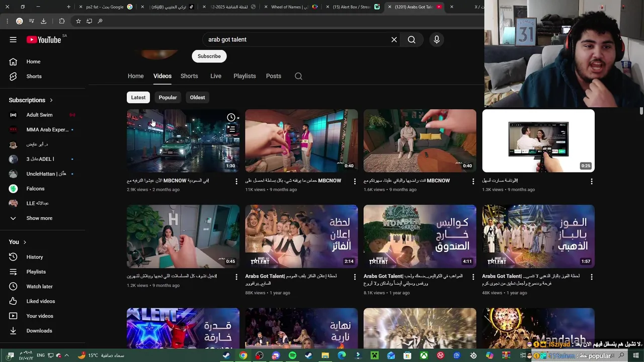This screenshot has width=644, height=362.
Task: Open Minecraft from the taskbar
Action: [x=374, y=355]
